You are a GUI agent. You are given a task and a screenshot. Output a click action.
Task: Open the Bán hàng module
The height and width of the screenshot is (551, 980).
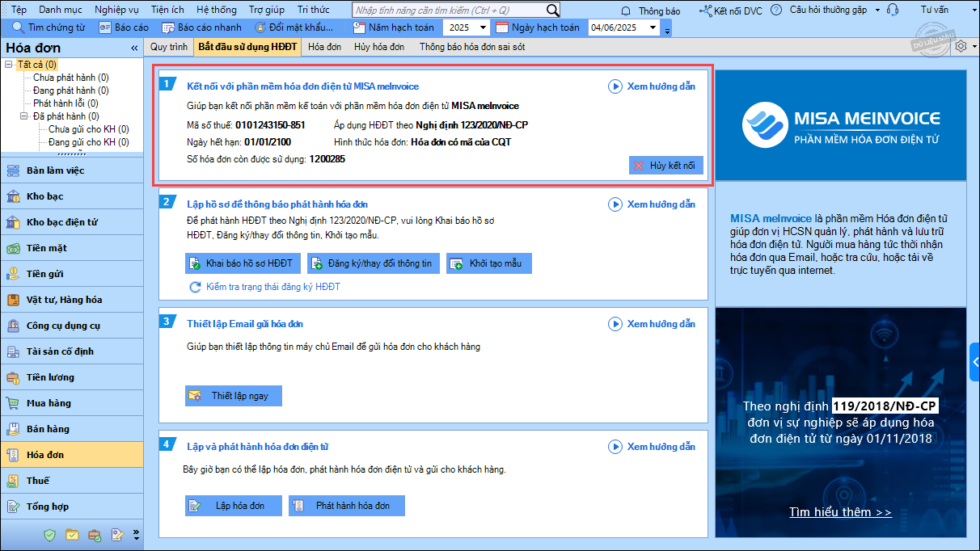click(x=72, y=429)
